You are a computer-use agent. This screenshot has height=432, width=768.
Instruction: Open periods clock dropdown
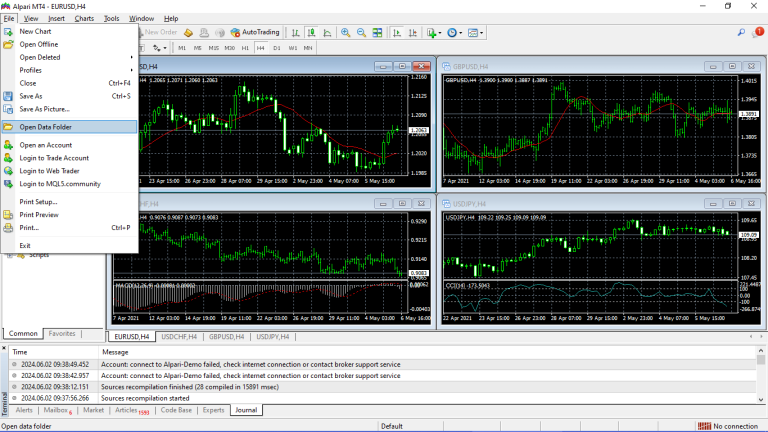455,33
